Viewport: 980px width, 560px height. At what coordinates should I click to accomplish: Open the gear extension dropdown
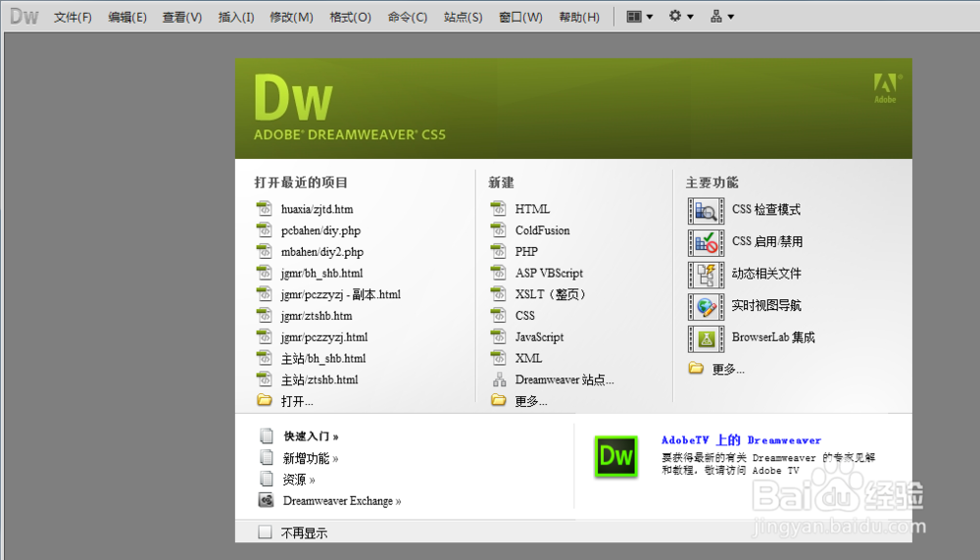pos(681,17)
